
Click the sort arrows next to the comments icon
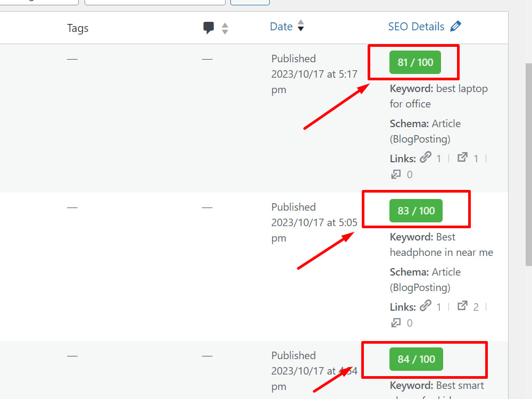(x=225, y=28)
